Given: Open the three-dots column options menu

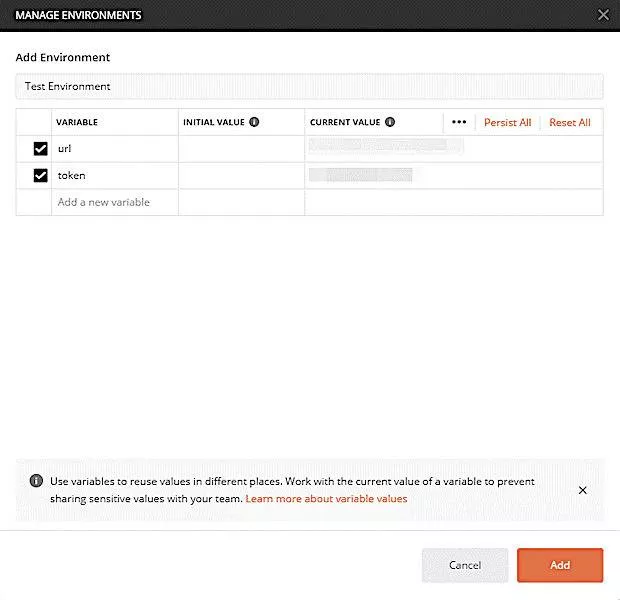Looking at the screenshot, I should [459, 122].
